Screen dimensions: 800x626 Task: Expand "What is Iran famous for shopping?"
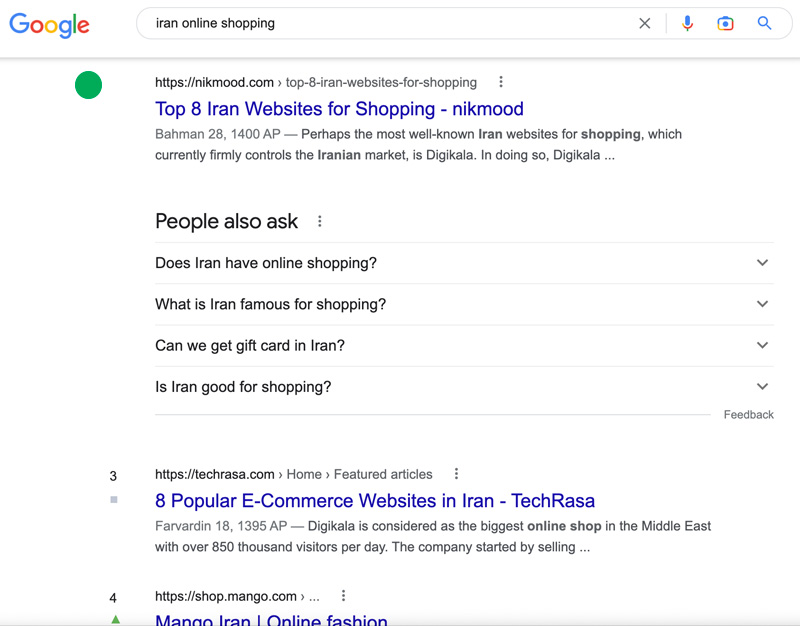coord(464,304)
